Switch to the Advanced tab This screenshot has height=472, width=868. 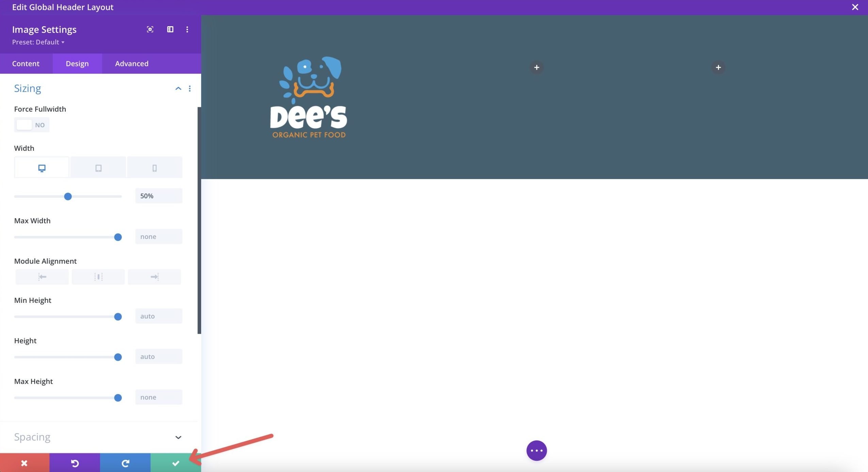click(131, 63)
